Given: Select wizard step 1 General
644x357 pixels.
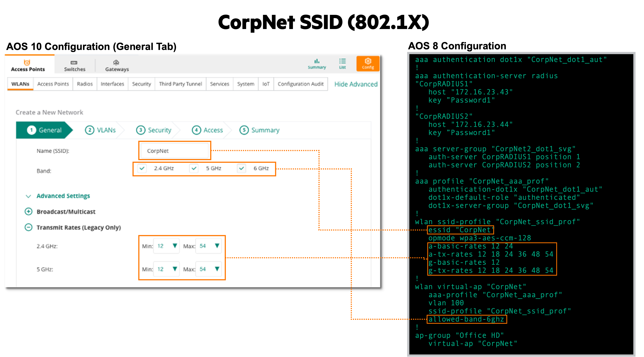Looking at the screenshot, I should point(44,130).
